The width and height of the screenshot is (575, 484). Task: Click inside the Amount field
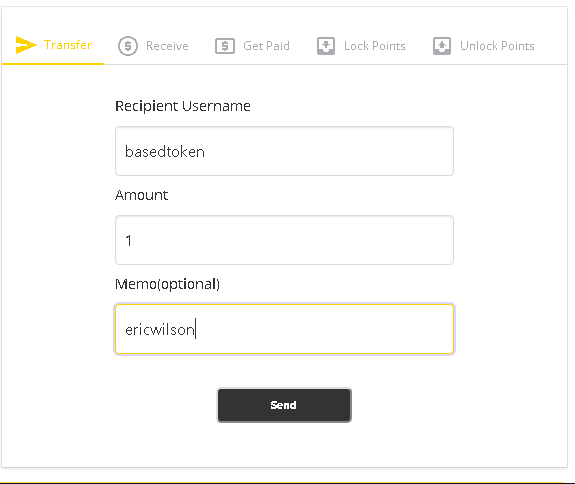click(284, 240)
